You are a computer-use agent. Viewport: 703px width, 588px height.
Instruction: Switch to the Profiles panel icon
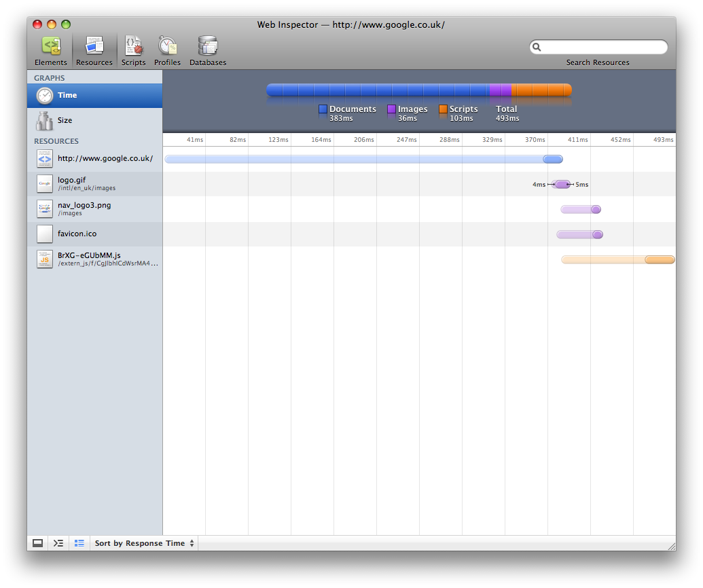pyautogui.click(x=167, y=46)
